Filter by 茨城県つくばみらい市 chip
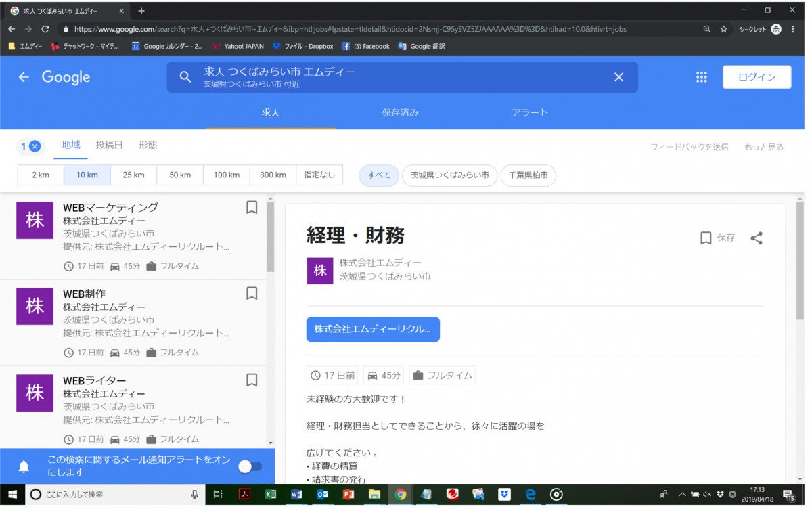The height and width of the screenshot is (511, 812). [450, 175]
